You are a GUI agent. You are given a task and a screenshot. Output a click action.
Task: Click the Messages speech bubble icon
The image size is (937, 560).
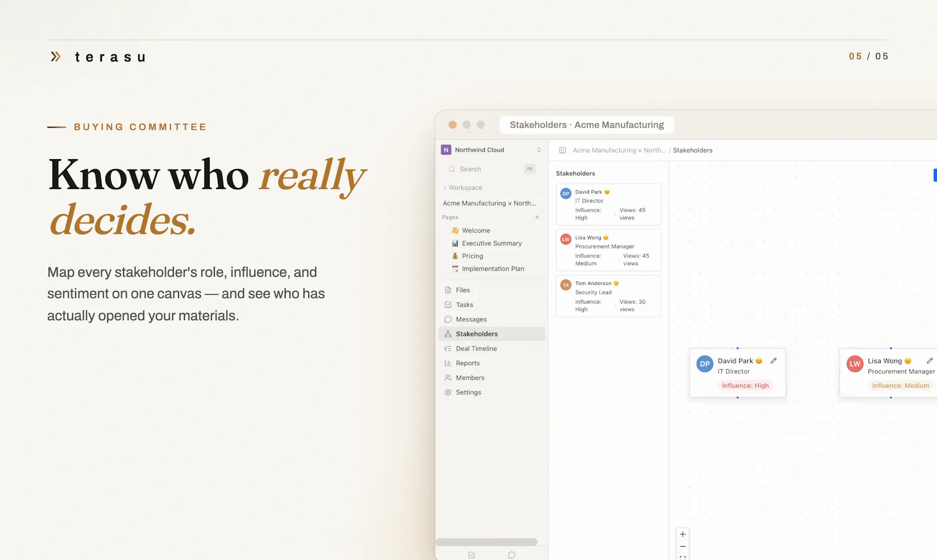click(x=448, y=319)
